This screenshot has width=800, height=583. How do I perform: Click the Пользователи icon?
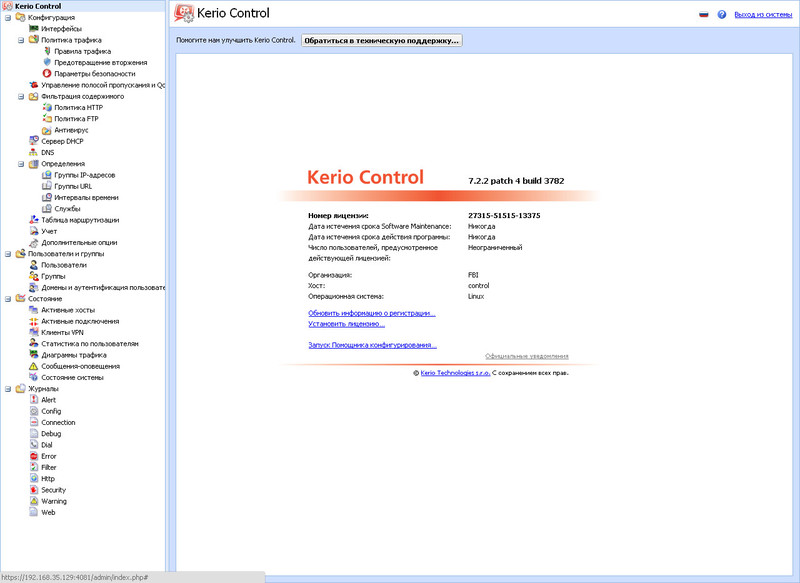pyautogui.click(x=33, y=265)
